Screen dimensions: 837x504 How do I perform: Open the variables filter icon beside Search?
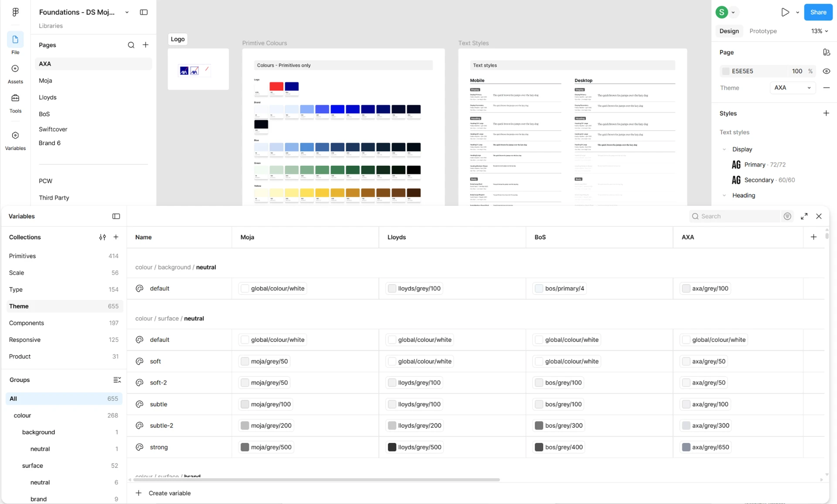click(787, 216)
